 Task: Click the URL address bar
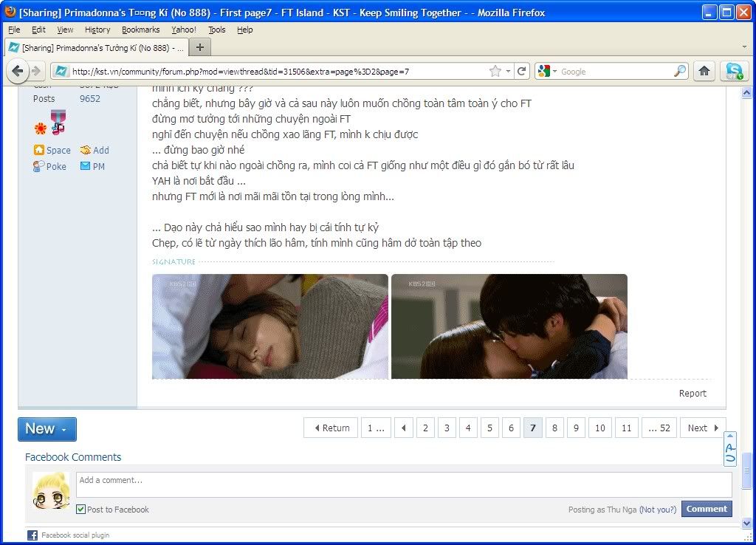(278, 72)
